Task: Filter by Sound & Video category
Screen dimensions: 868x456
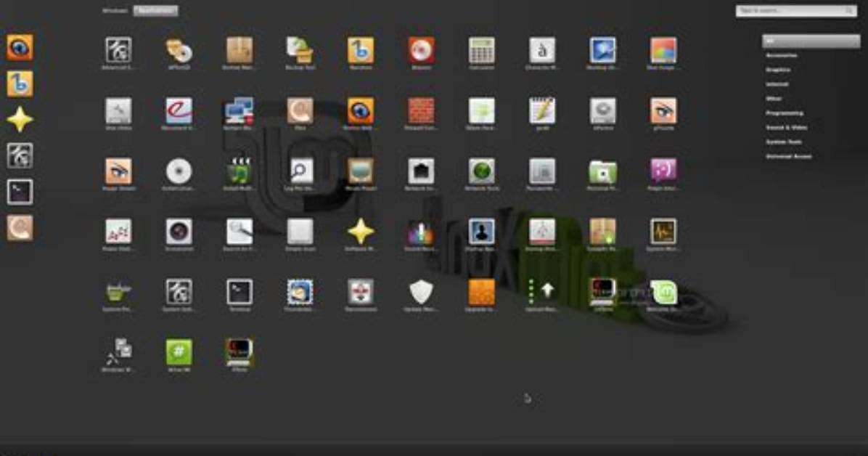Action: [786, 128]
